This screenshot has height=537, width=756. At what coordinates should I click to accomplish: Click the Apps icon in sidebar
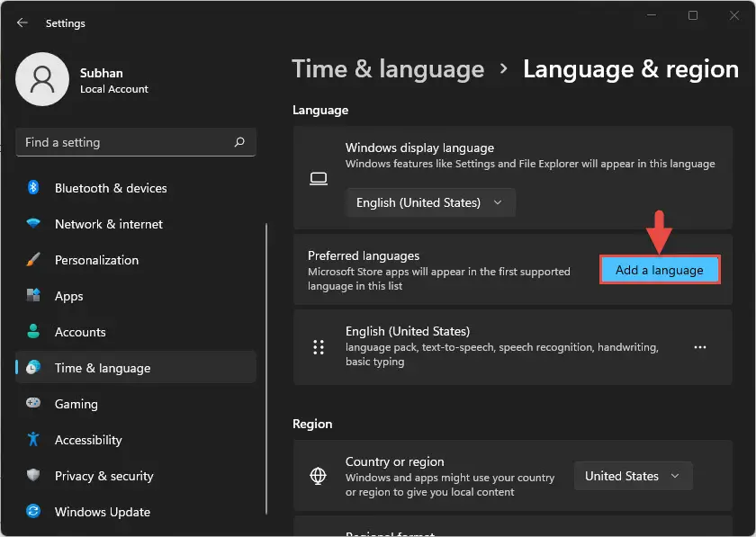pos(33,295)
